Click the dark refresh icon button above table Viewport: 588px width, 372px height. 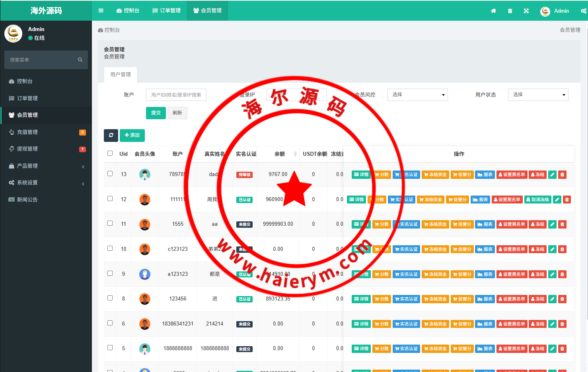111,136
